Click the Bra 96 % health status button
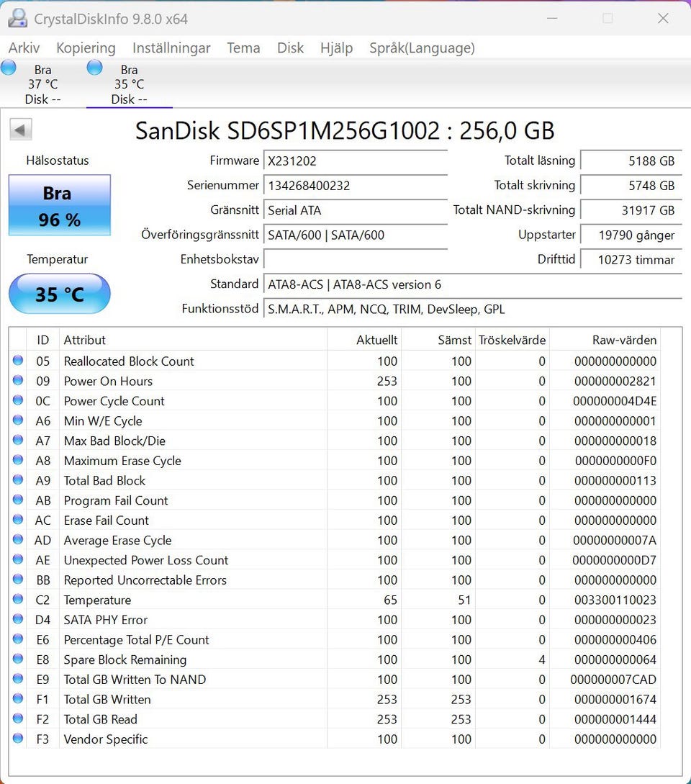The width and height of the screenshot is (691, 784). 60,205
